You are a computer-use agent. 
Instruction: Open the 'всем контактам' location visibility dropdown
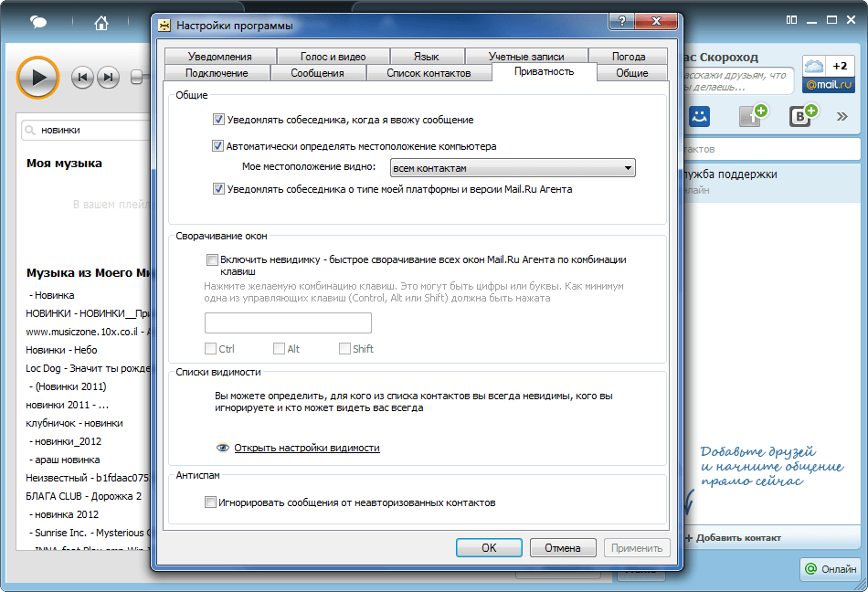[x=512, y=168]
